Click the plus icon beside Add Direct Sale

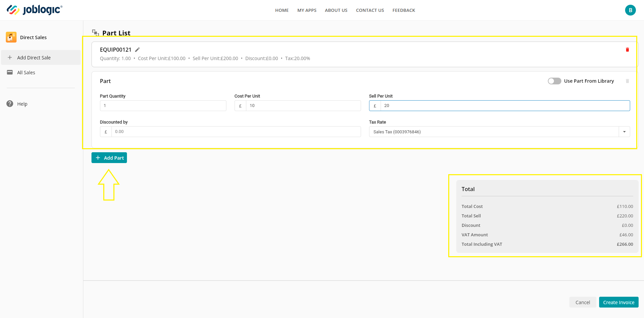(10, 58)
